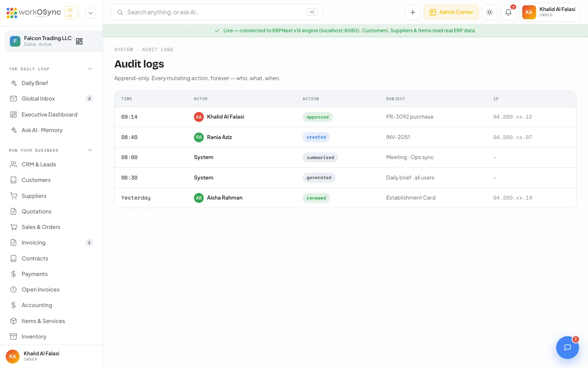The image size is (588, 368).
Task: Focus the search or ask AI field
Action: (217, 12)
